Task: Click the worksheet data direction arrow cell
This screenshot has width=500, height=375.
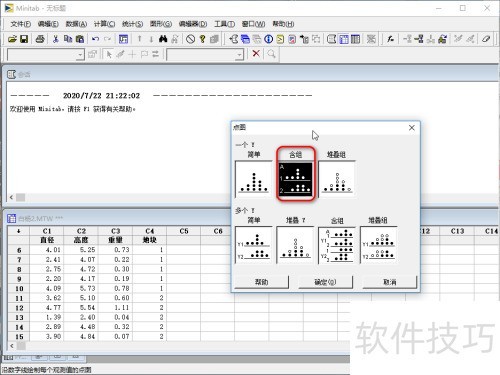Action: coord(19,231)
